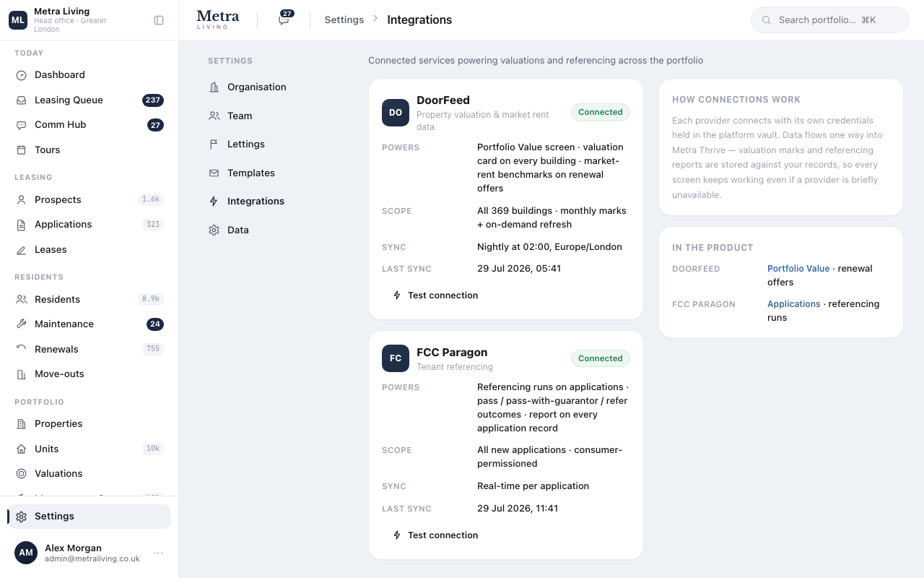The width and height of the screenshot is (924, 578).
Task: Click the 'Integrations' page title in header
Action: (x=419, y=20)
